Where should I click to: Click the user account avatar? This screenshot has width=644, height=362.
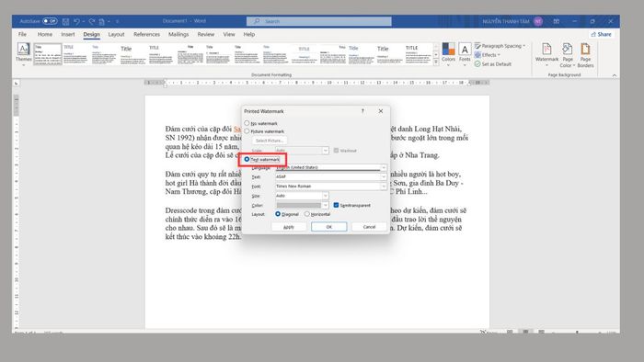coord(538,21)
